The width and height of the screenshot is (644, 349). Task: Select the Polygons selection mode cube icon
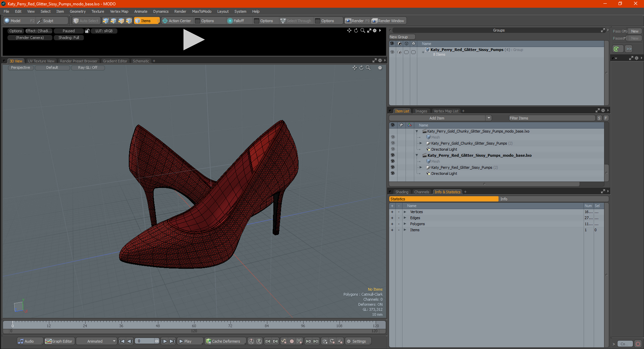[121, 21]
